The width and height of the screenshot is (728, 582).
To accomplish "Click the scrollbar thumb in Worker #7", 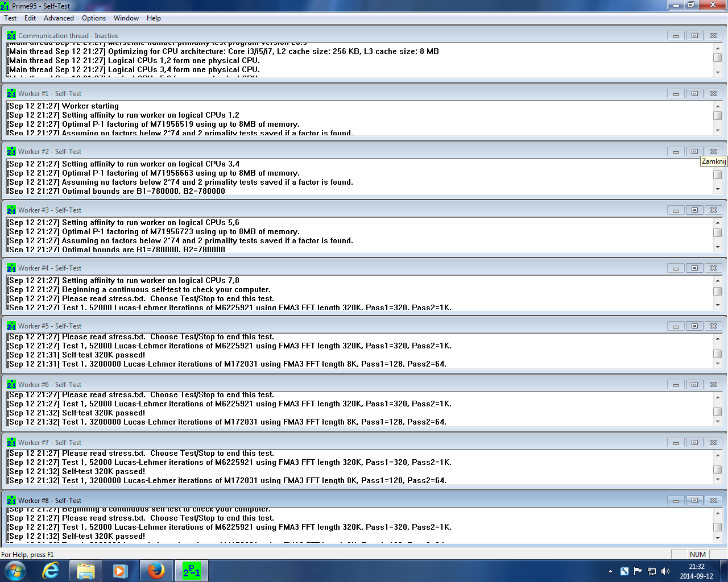I will pyautogui.click(x=718, y=469).
